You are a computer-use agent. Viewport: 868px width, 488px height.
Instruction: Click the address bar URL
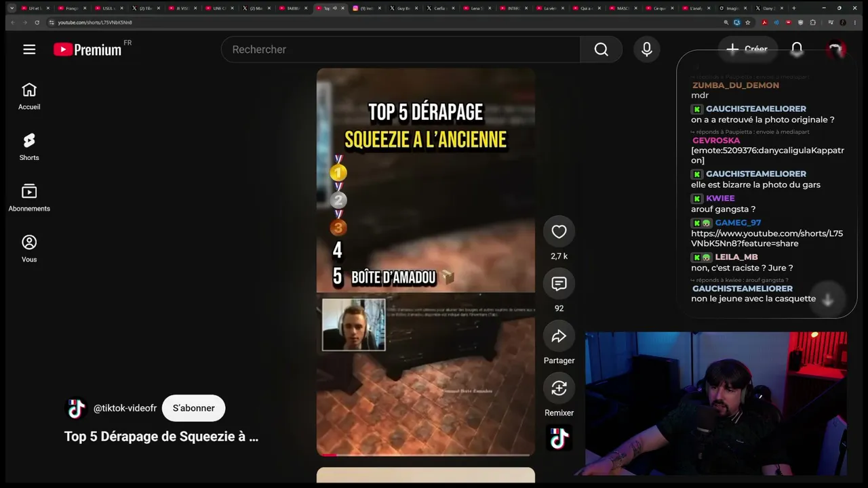95,22
